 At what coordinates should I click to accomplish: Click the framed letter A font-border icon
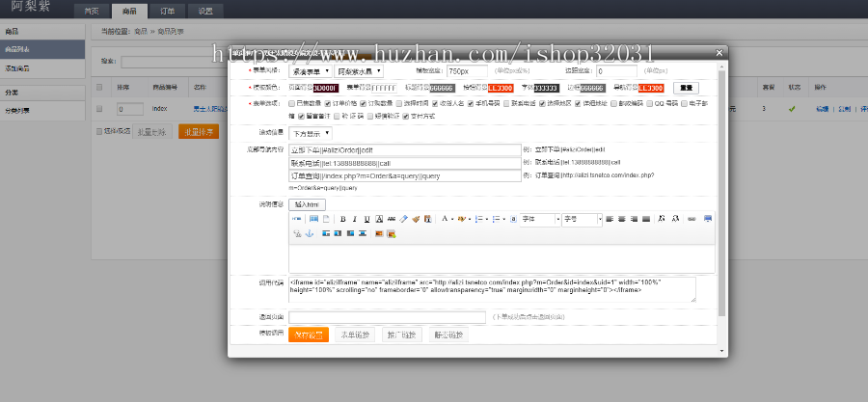[379, 219]
